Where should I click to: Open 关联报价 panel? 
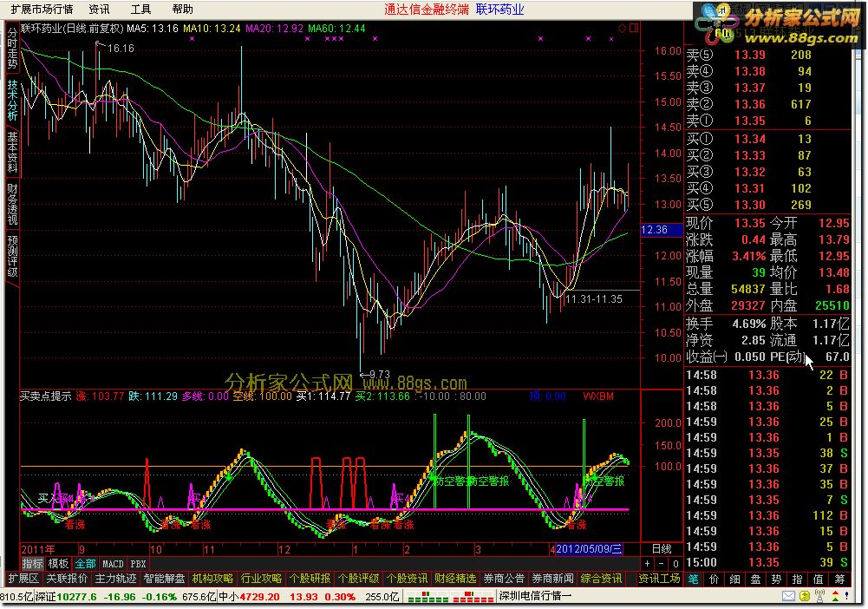coord(67,579)
